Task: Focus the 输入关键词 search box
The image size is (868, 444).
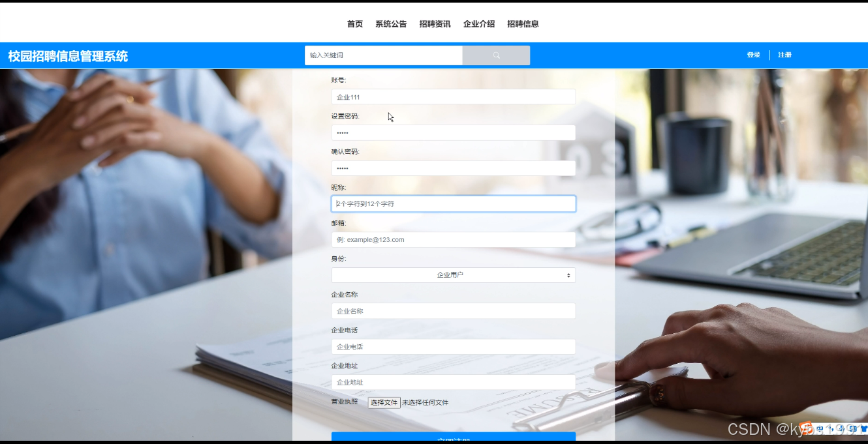Action: (384, 55)
